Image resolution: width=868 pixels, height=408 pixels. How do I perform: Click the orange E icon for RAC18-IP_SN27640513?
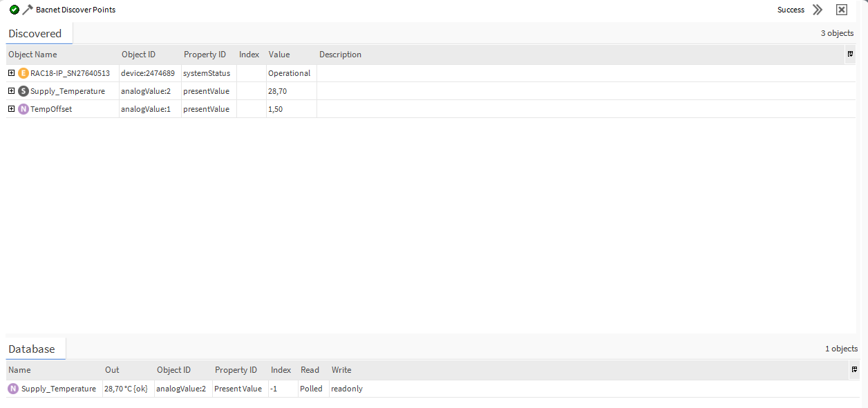(x=23, y=73)
